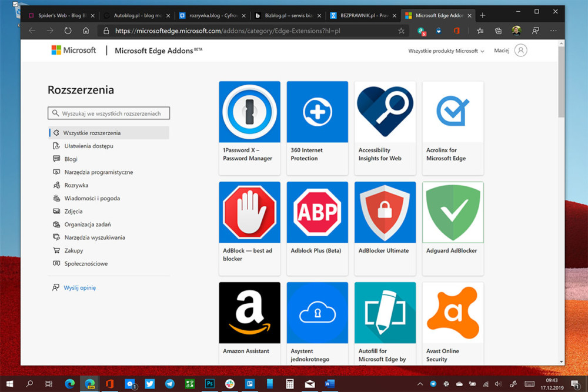Click the browser Refresh button
The width and height of the screenshot is (588, 392).
point(68,31)
